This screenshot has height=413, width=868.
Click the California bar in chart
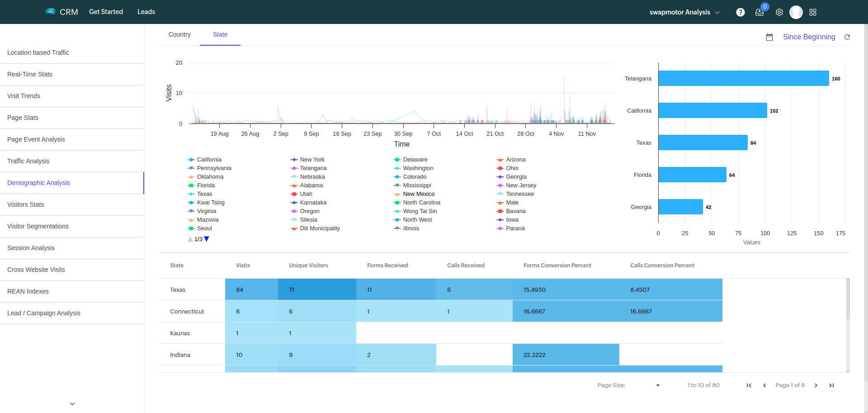click(712, 110)
